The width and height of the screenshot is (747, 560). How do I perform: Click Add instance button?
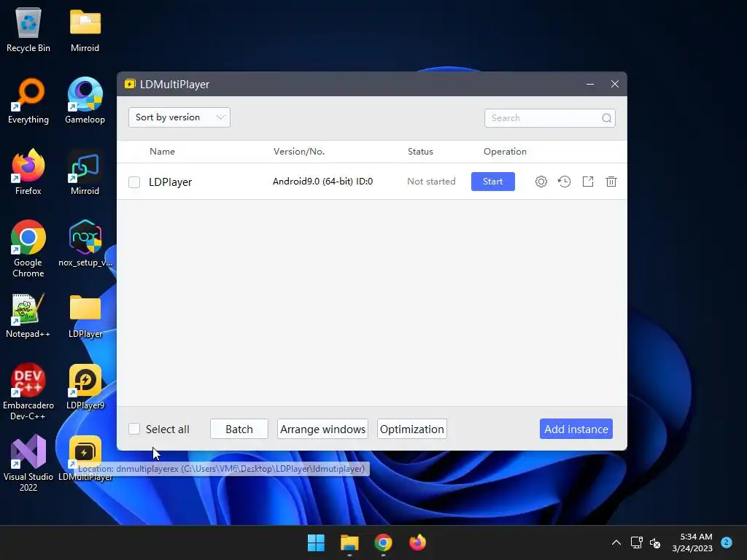[576, 429]
